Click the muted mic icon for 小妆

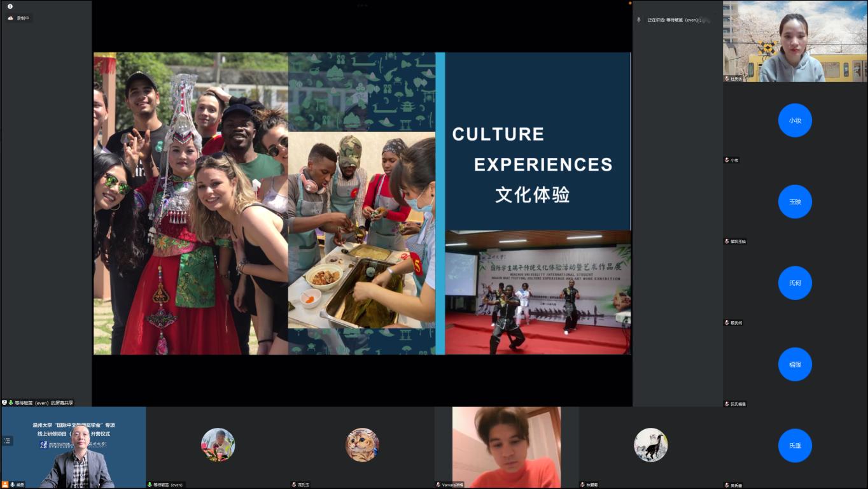727,160
